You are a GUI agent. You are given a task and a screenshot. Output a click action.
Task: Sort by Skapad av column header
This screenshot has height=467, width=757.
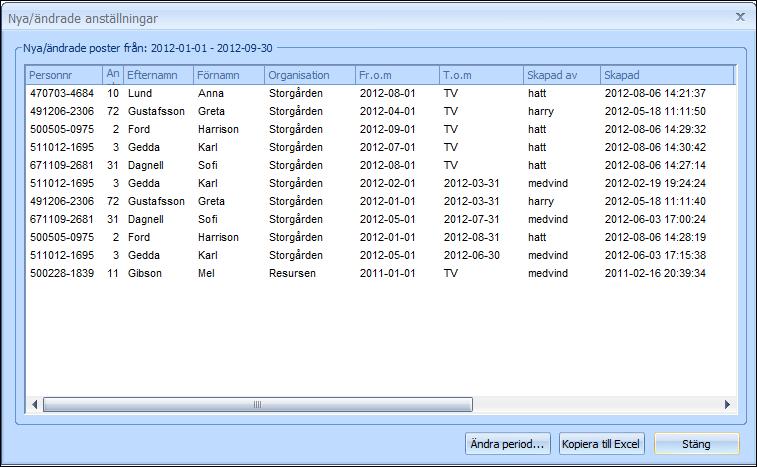tap(561, 75)
